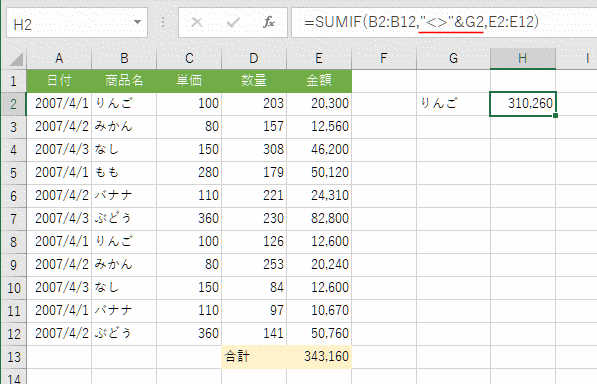
Task: Select column F header
Action: coord(384,59)
